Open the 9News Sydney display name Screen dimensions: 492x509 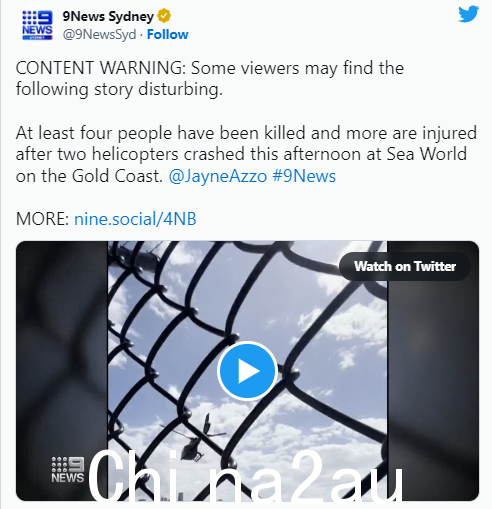click(108, 16)
